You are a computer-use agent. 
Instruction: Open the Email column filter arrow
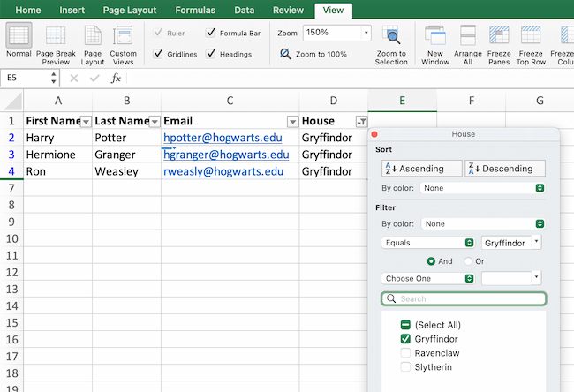click(x=292, y=121)
